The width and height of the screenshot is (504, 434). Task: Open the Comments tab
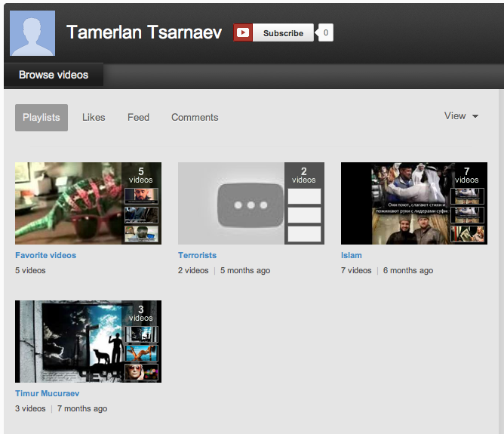[195, 117]
